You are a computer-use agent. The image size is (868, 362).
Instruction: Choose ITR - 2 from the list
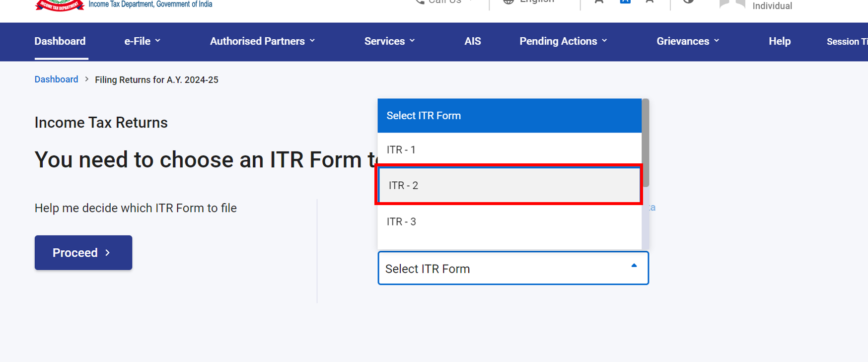point(509,185)
